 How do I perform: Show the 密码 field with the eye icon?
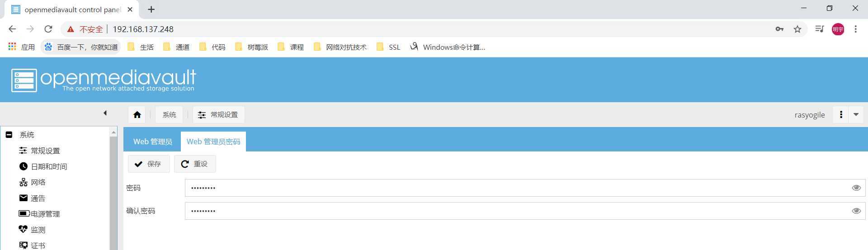(x=856, y=188)
